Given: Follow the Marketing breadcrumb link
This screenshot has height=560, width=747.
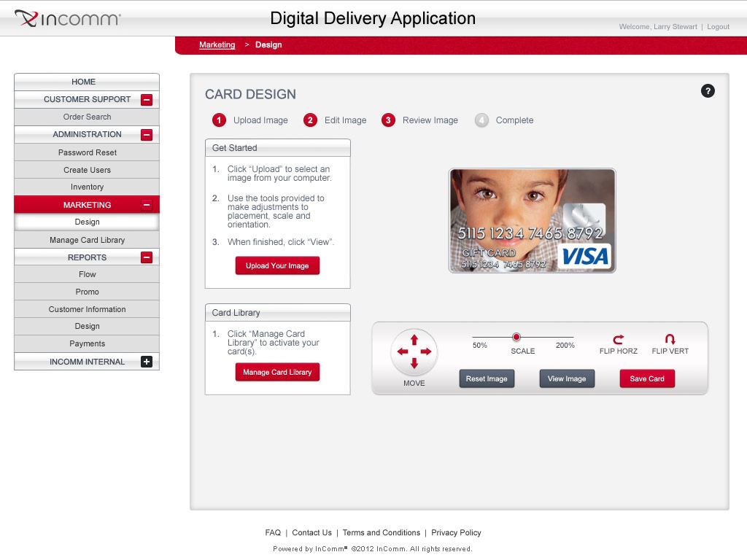Looking at the screenshot, I should (x=217, y=44).
